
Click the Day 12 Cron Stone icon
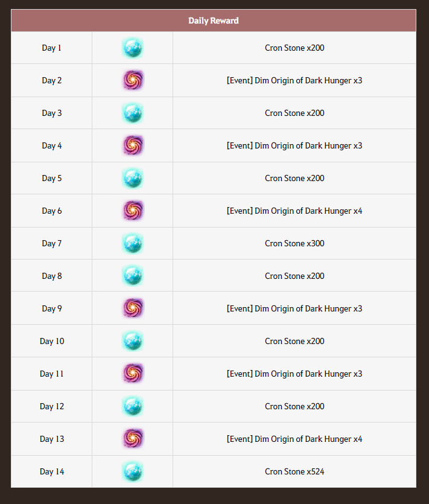[x=132, y=406]
